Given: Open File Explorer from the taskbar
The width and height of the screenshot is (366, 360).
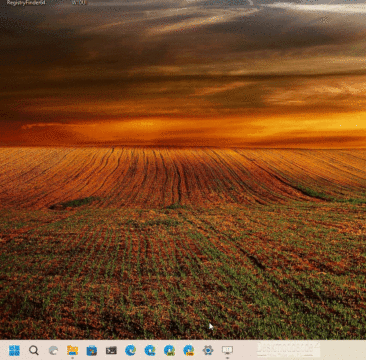Looking at the screenshot, I should [72, 350].
